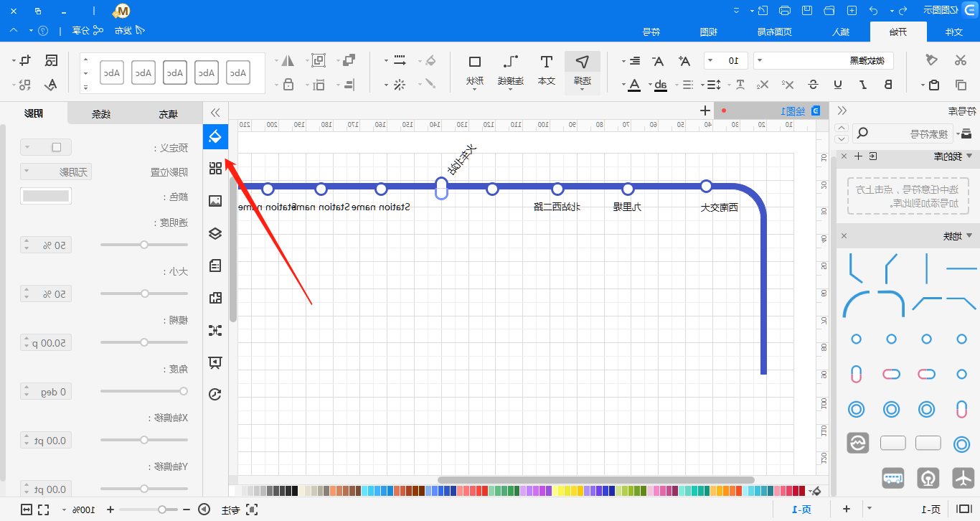Screen dimensions: 980x521
Task: Switch to the 插入 ribbon tab
Action: 840,32
